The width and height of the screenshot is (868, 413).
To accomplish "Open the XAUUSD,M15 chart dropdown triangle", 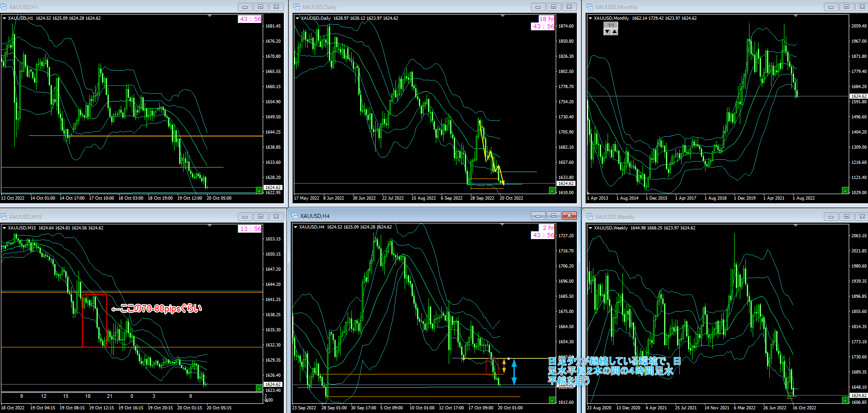I will [5, 228].
